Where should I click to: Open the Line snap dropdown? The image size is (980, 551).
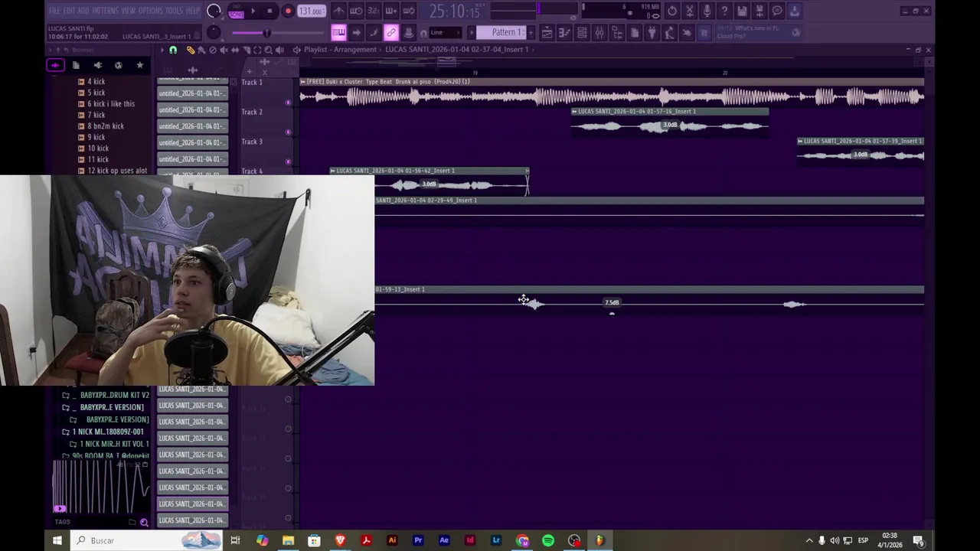pos(445,32)
